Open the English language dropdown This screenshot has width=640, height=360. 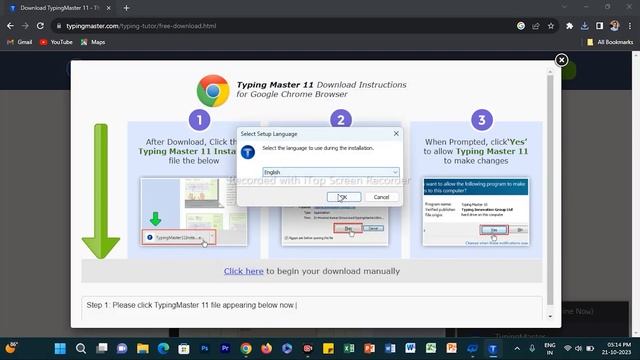(331, 172)
